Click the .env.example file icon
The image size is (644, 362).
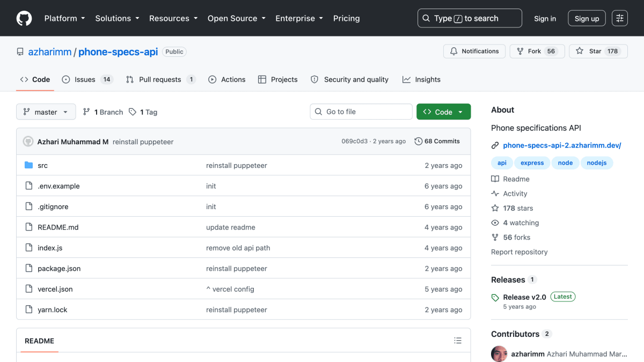pos(29,186)
